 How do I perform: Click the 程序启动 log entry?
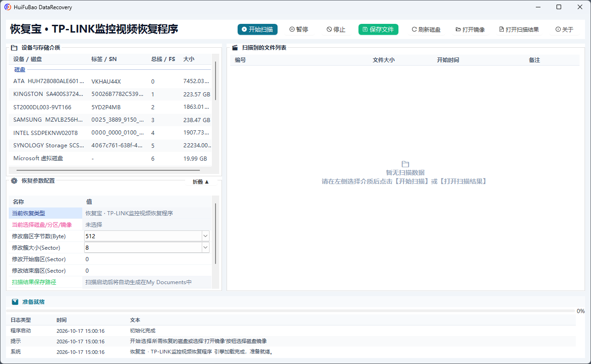[291, 330]
